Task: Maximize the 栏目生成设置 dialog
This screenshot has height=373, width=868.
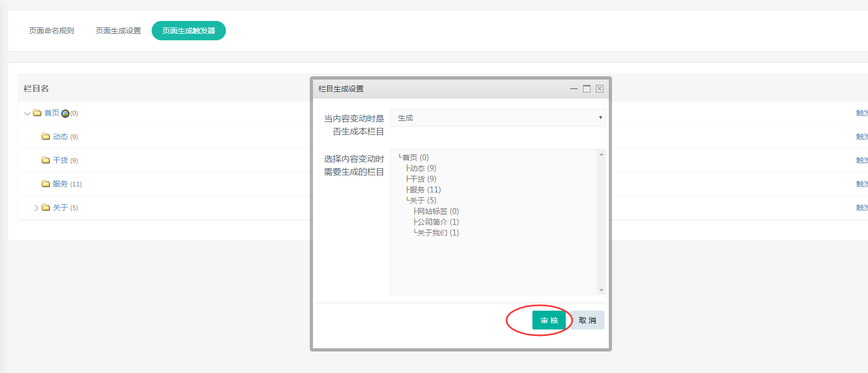Action: (587, 89)
